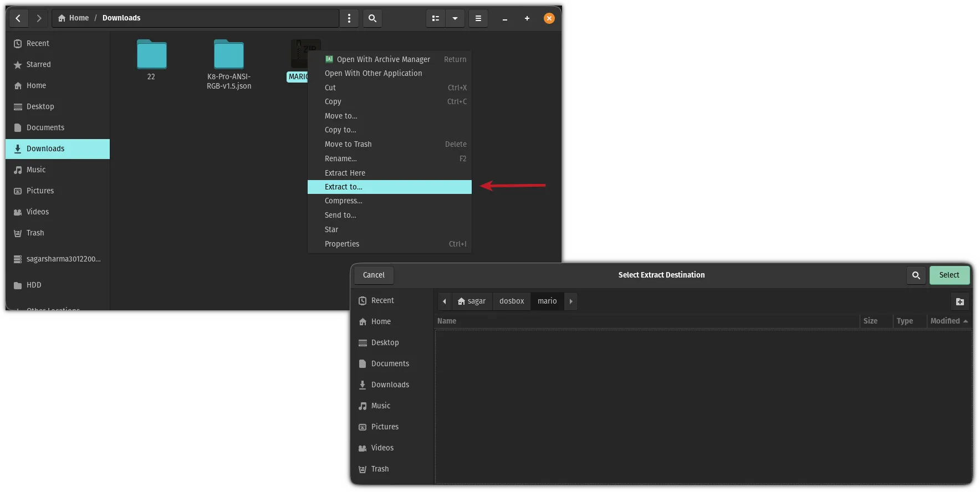The image size is (980, 492).
Task: Toggle the list view icon button
Action: click(436, 18)
